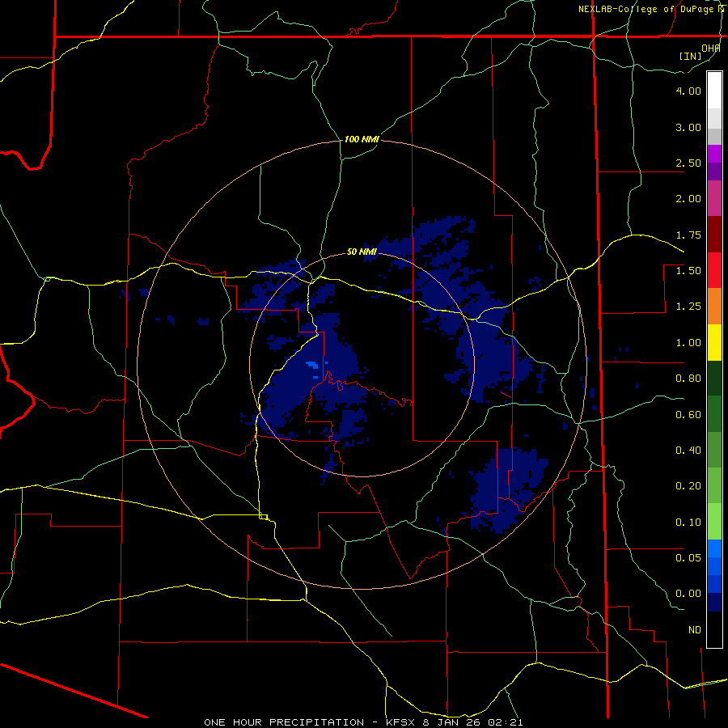Image resolution: width=728 pixels, height=728 pixels.
Task: Pick the light blue swatch beside 0.05
Action: 714,548
